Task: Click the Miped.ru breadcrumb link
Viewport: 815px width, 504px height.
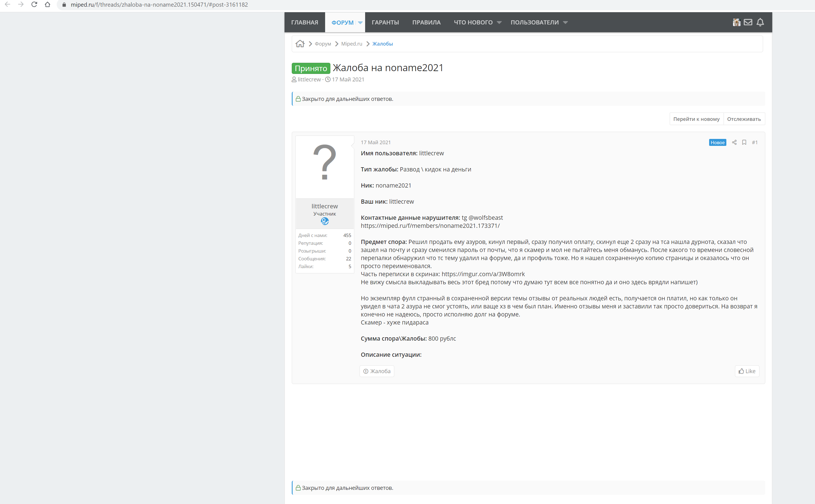Action: point(351,44)
